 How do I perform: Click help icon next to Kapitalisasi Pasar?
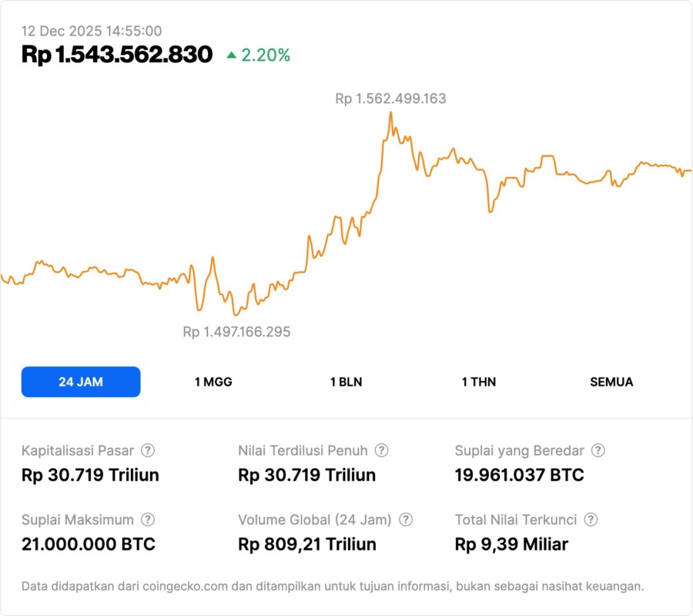[148, 450]
